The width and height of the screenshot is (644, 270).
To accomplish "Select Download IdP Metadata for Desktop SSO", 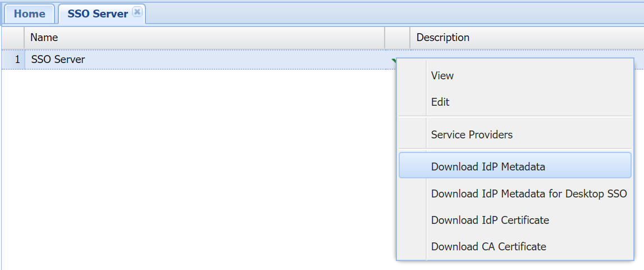I will [528, 193].
